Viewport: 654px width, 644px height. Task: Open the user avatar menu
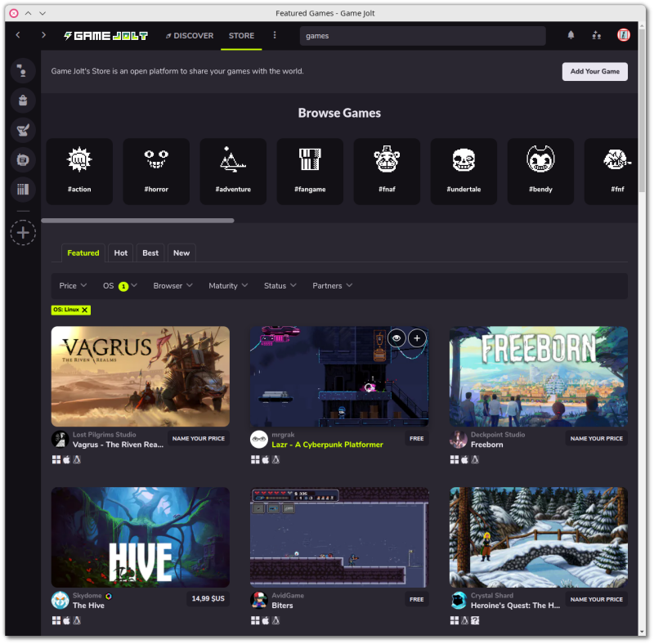coord(624,35)
